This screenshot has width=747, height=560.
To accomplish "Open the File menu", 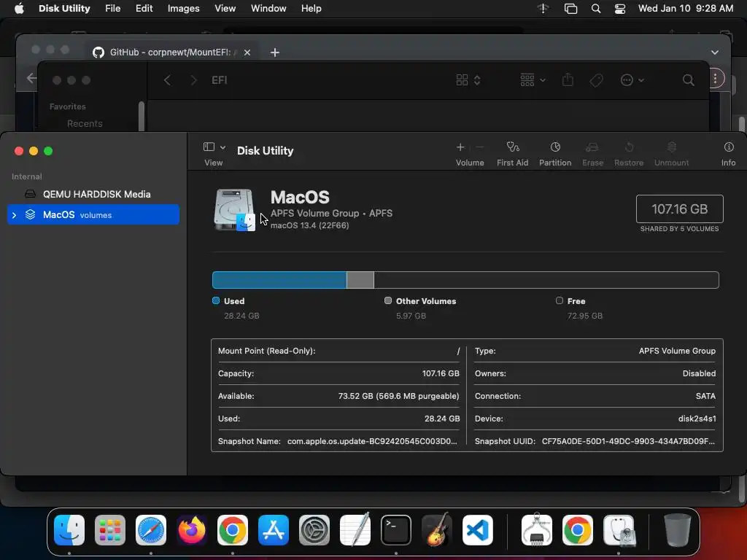I will [x=113, y=9].
